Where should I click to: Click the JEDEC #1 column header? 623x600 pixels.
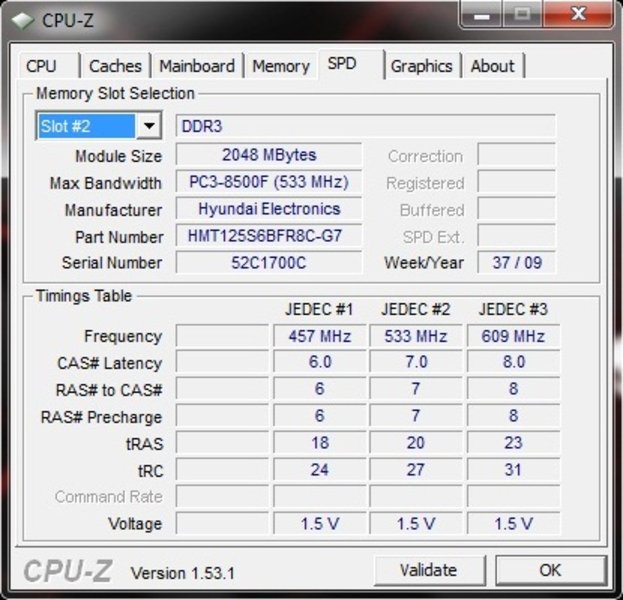pos(319,310)
